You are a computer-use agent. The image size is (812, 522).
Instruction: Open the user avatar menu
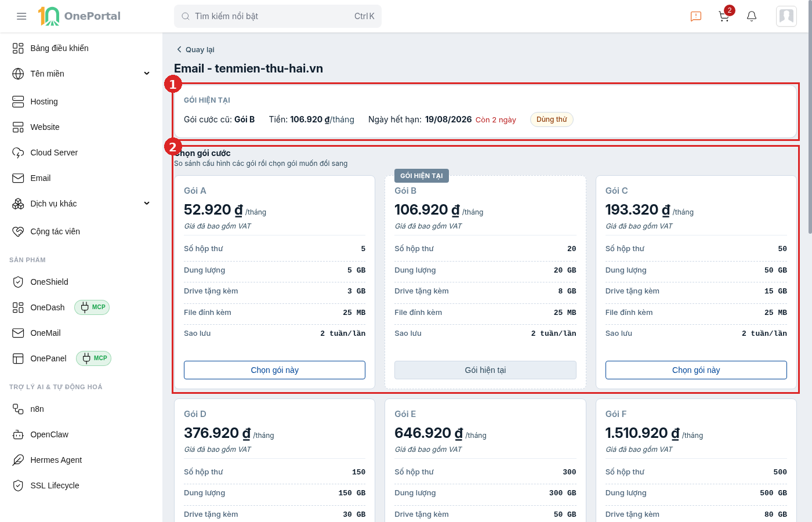(x=786, y=16)
